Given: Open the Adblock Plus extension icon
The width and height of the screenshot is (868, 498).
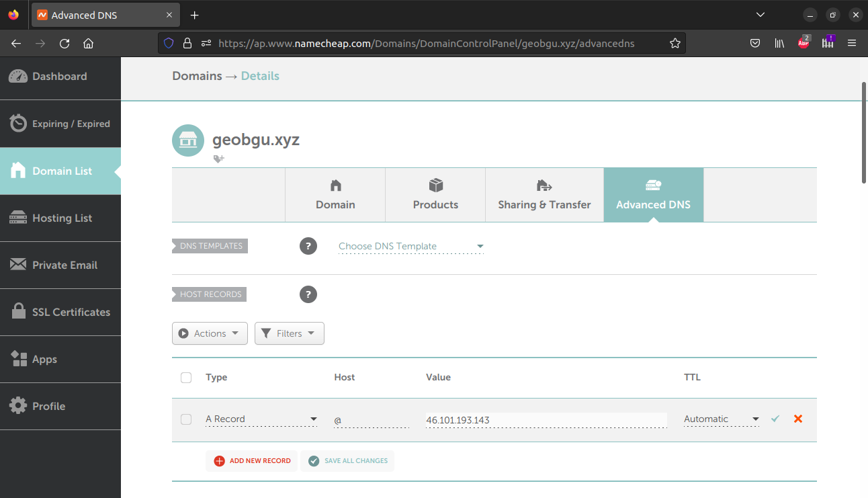Looking at the screenshot, I should click(x=804, y=43).
